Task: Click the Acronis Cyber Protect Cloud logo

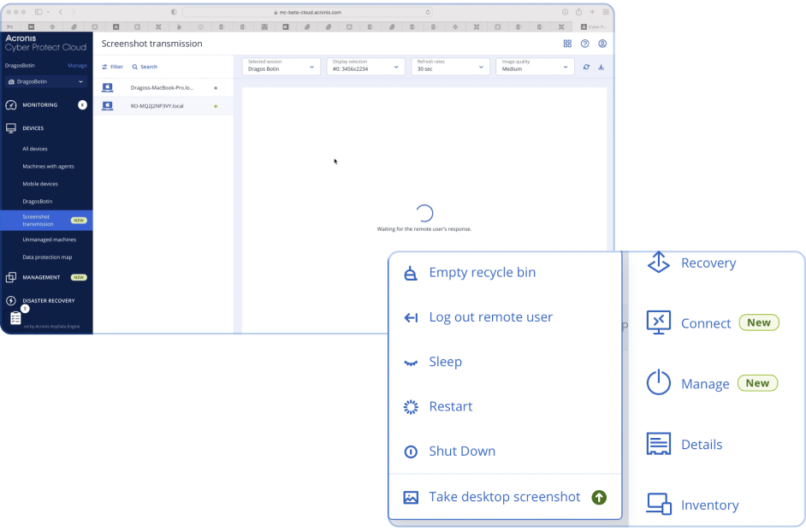Action: [45, 43]
